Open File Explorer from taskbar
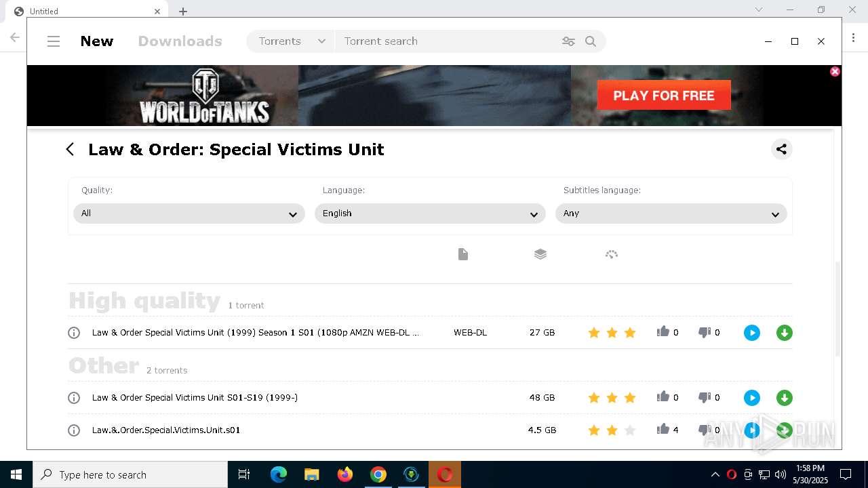Image resolution: width=868 pixels, height=488 pixels. (x=311, y=474)
